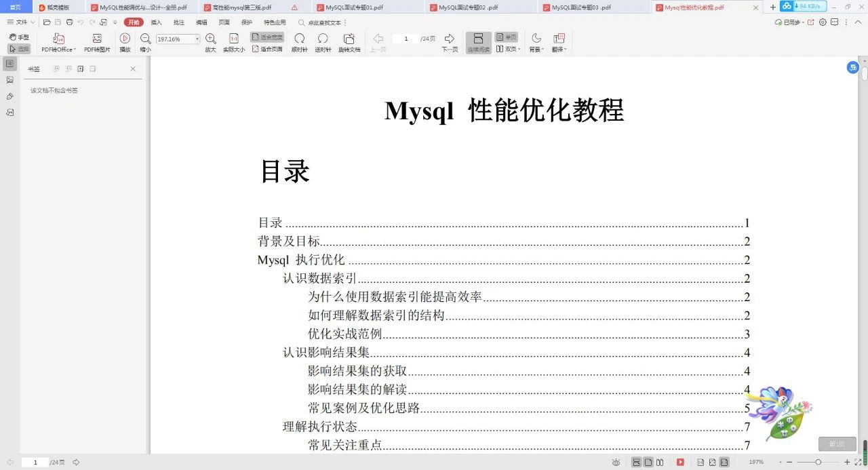The image size is (868, 470).
Task: Open the zoom percentage dropdown
Action: (x=197, y=39)
